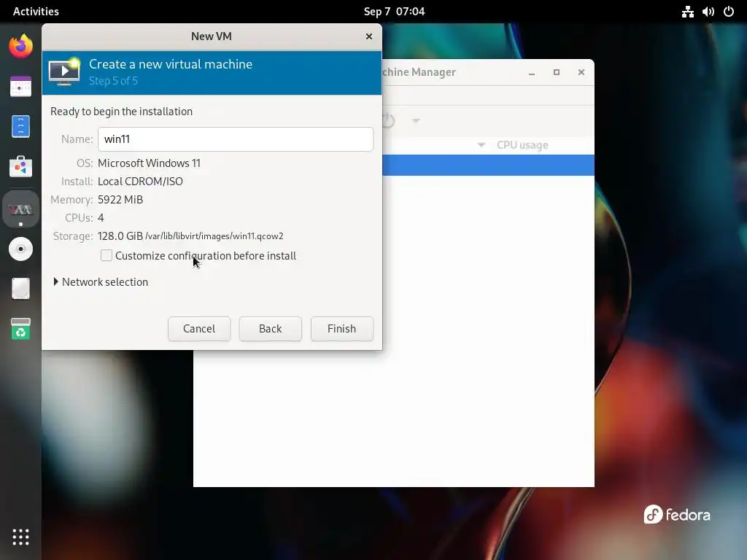Click the 5922 MiB memory value

coord(120,200)
